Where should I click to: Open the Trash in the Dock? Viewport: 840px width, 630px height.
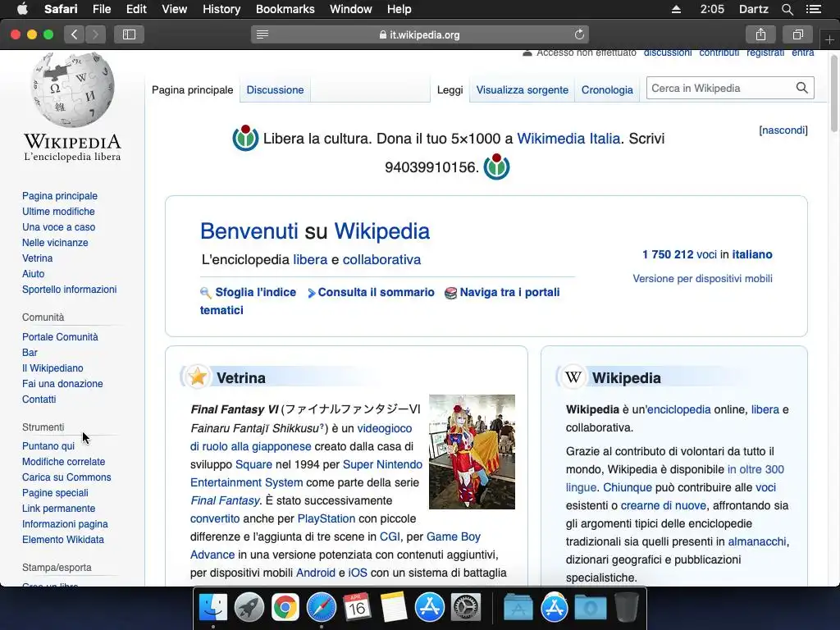tap(626, 608)
